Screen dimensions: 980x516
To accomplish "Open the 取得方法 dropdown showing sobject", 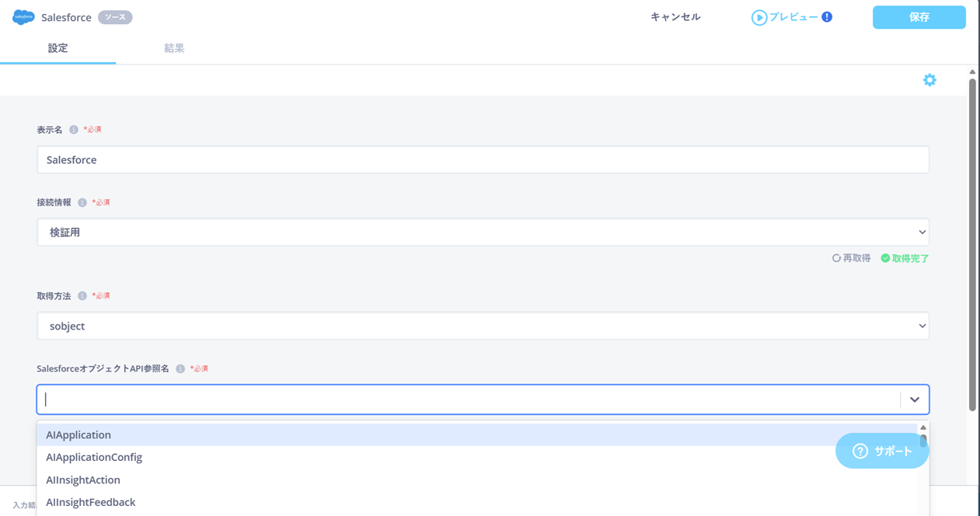I will click(483, 326).
